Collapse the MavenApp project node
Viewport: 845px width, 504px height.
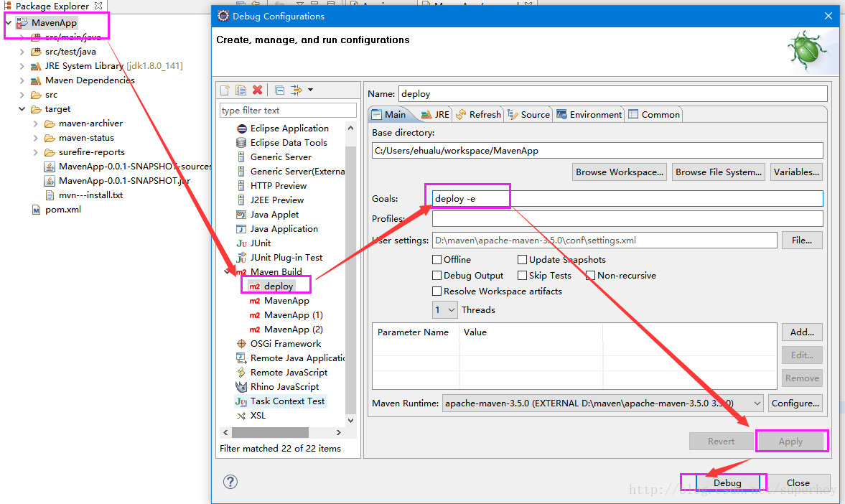click(x=9, y=23)
